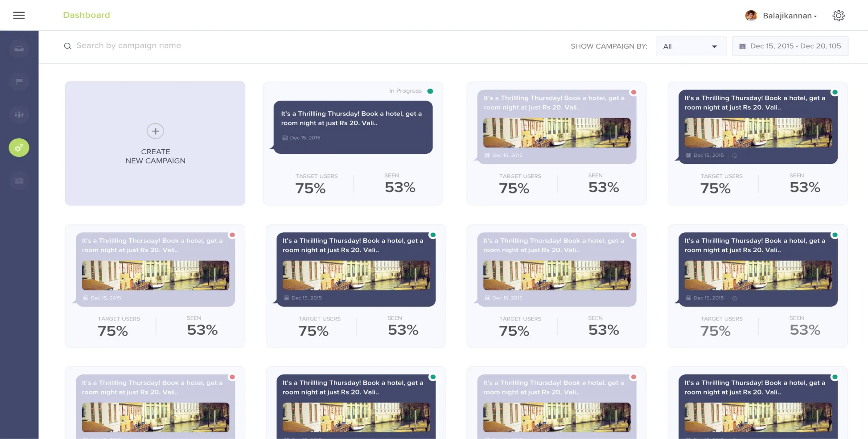Open the users group sidebar icon

[19, 115]
